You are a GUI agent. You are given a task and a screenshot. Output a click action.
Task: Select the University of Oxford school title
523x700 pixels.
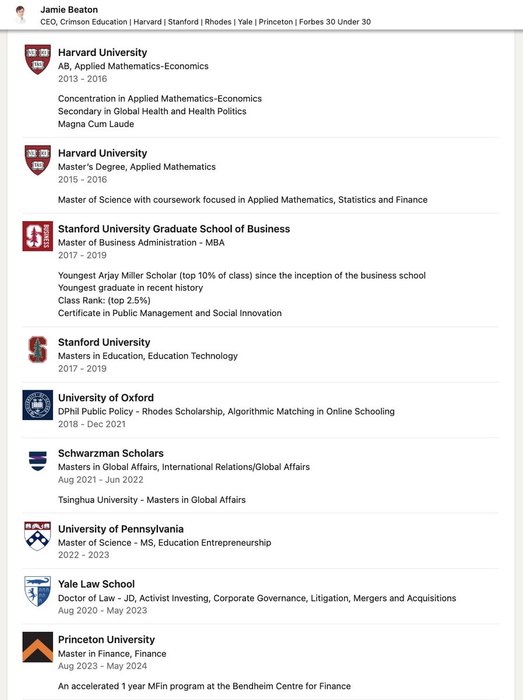106,397
